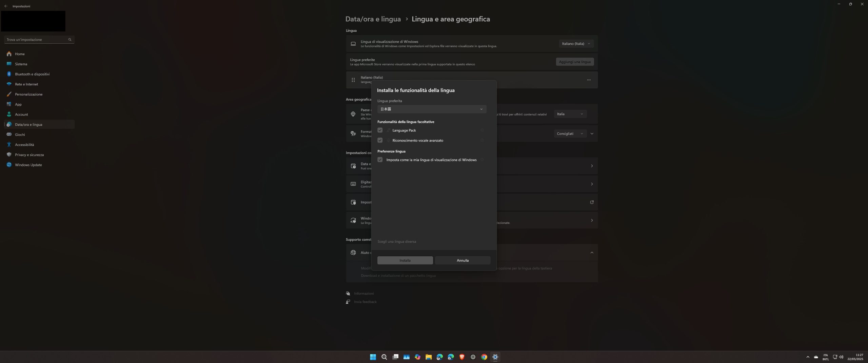Uncheck Riconoscimento vocale avanzato
Screen dimensions: 868x363
[x=380, y=140]
